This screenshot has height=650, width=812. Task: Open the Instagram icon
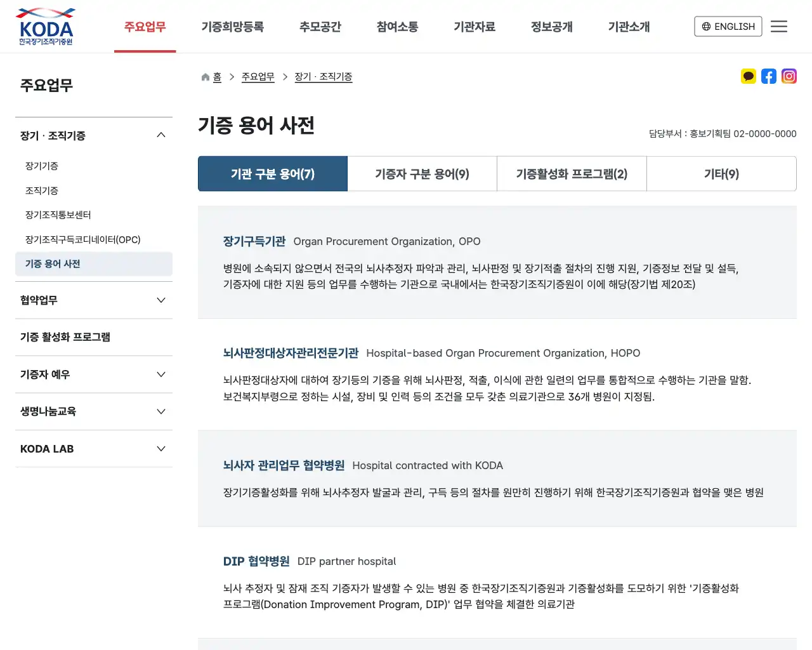(x=789, y=76)
